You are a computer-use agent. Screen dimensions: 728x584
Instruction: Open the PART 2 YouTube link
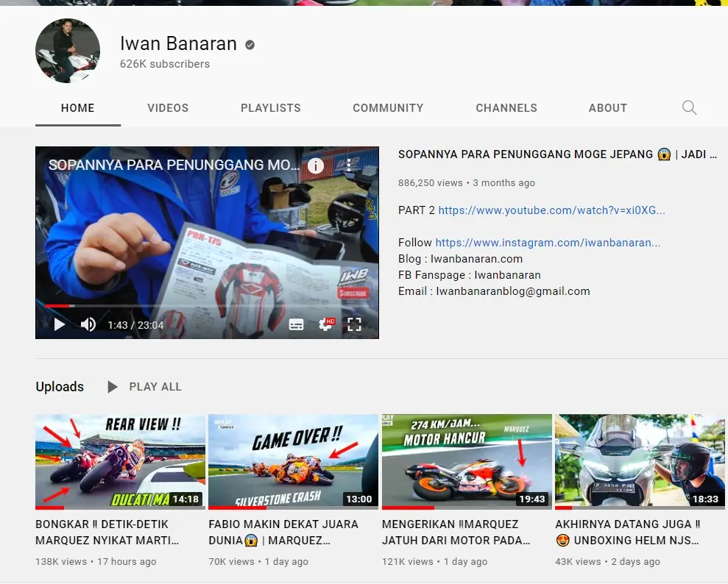pyautogui.click(x=551, y=210)
